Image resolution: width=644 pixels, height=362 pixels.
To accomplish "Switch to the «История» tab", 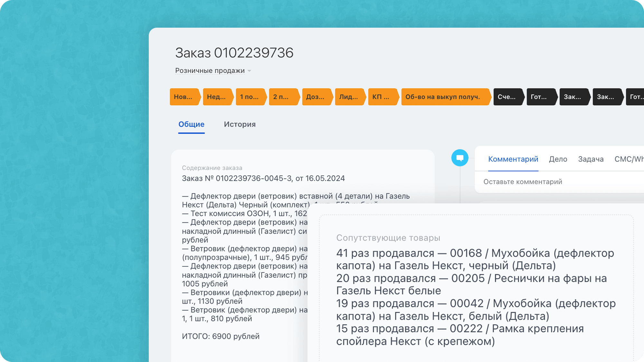I will tap(240, 124).
